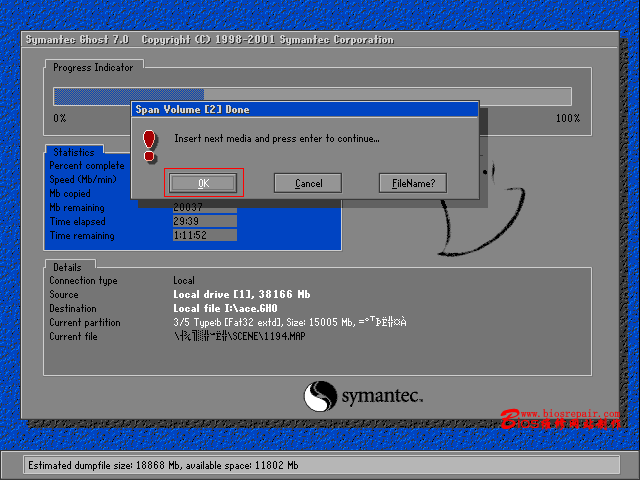Click the estimated dumpfile size status bar
640x480 pixels.
coord(321,465)
